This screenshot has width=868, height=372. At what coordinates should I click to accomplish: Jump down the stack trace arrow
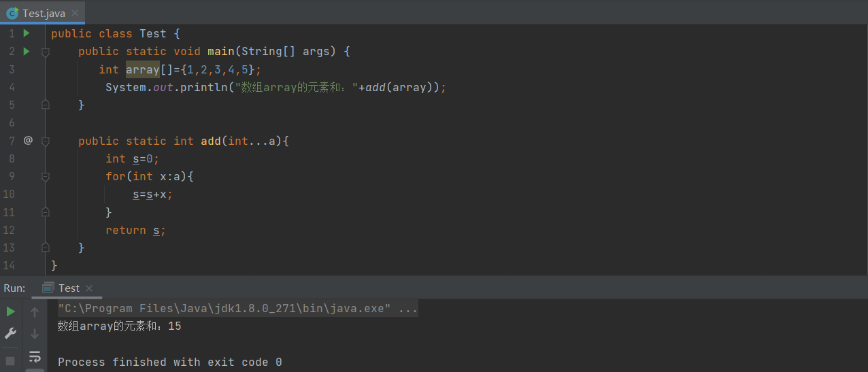[35, 334]
